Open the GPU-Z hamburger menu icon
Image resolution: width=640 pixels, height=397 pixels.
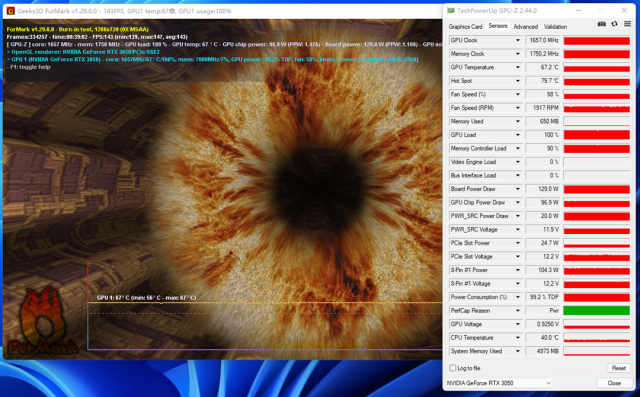(627, 24)
